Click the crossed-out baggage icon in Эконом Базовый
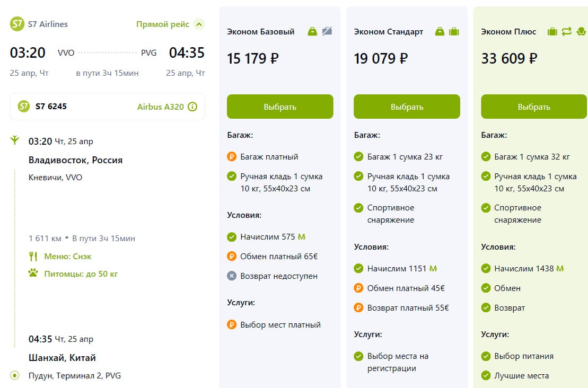Screen dimensions: 588x388 [x=327, y=32]
